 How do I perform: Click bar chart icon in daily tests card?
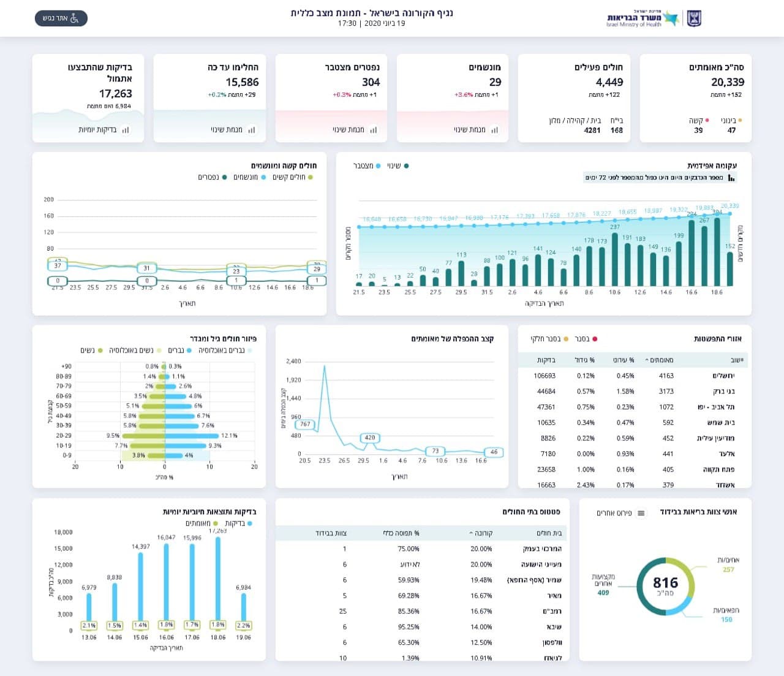point(126,130)
